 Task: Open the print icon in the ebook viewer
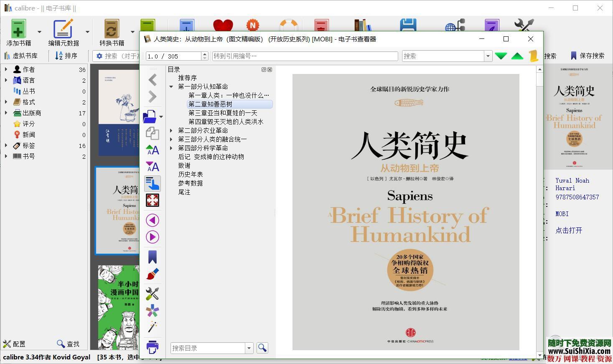pos(152,347)
